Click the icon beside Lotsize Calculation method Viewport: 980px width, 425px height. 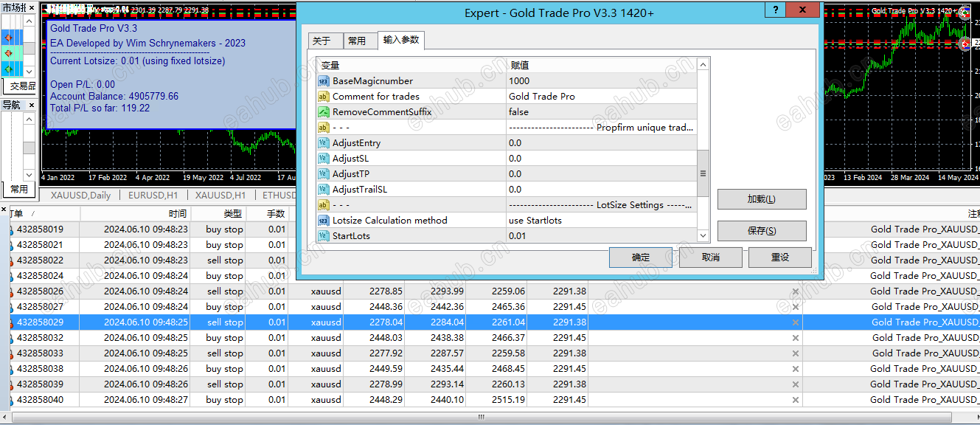pyautogui.click(x=323, y=221)
